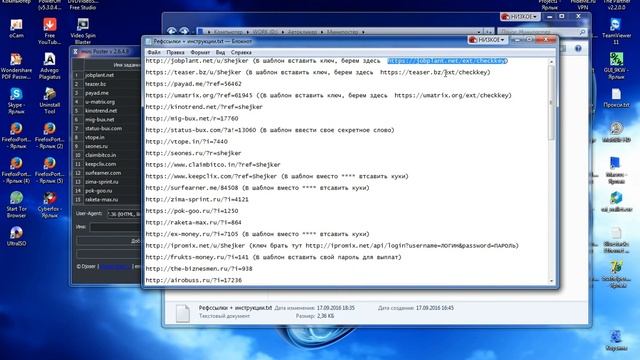Click the http://airobuss.ru/?i=17236 line
The image size is (640, 360).
pyautogui.click(x=193, y=280)
